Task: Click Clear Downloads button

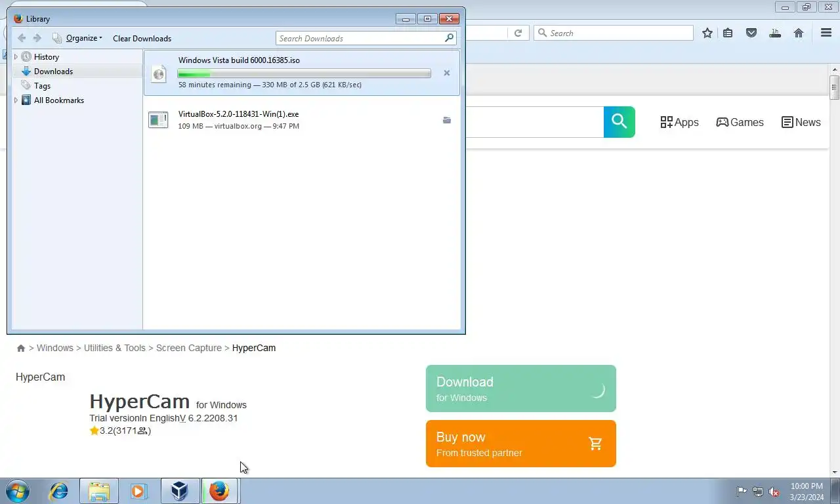Action: point(142,38)
